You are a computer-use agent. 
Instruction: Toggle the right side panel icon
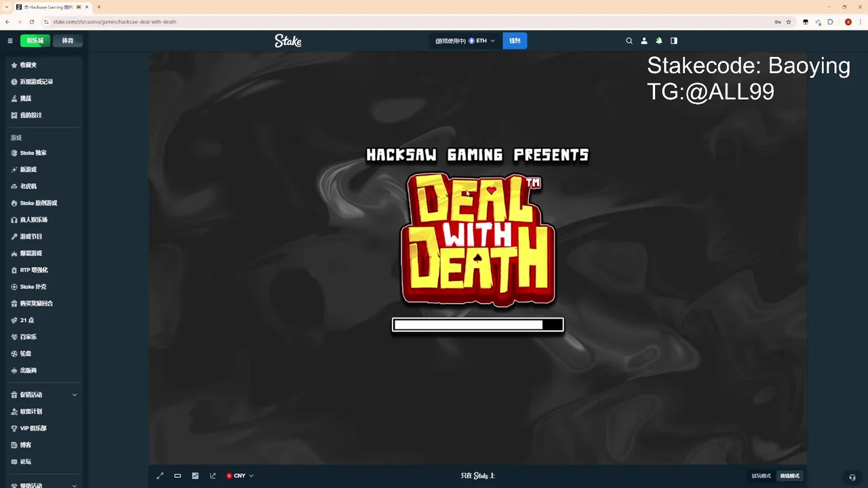[673, 41]
